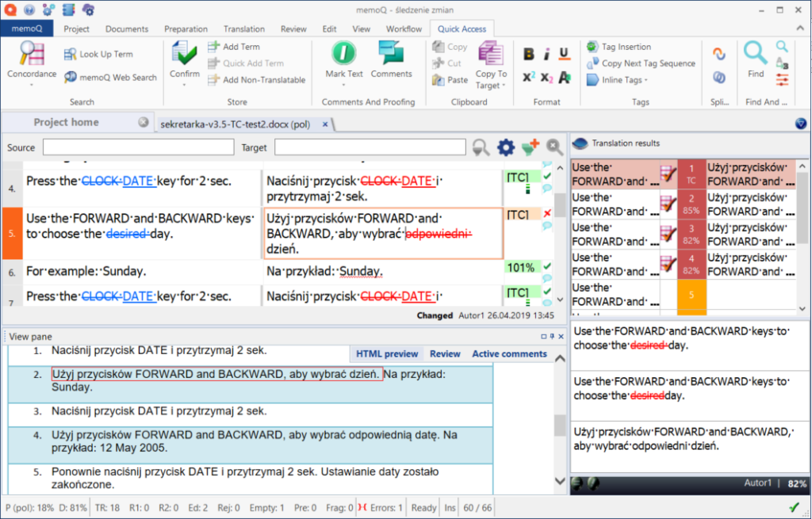Image resolution: width=812 pixels, height=519 pixels.
Task: Click Add Non-Translatable button
Action: [257, 80]
